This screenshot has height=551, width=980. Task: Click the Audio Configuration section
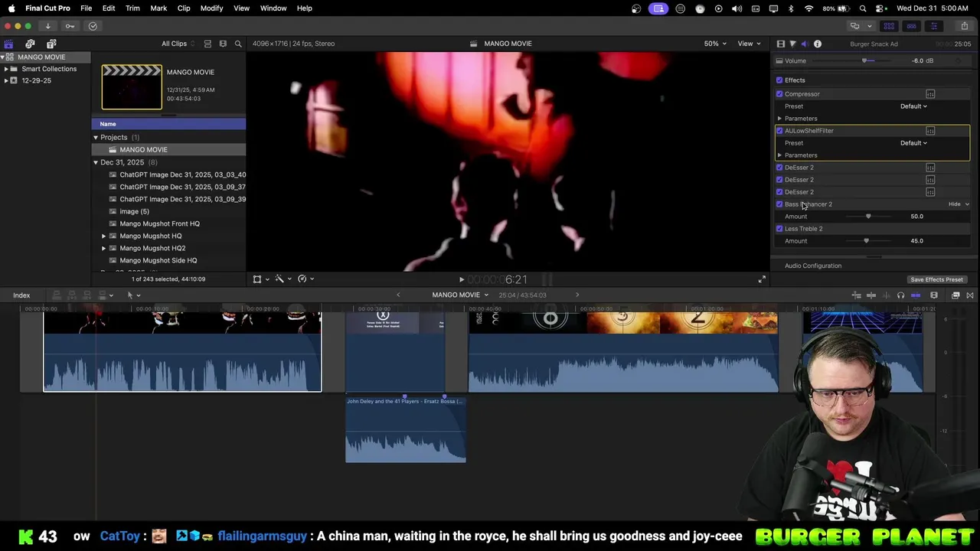click(x=813, y=266)
